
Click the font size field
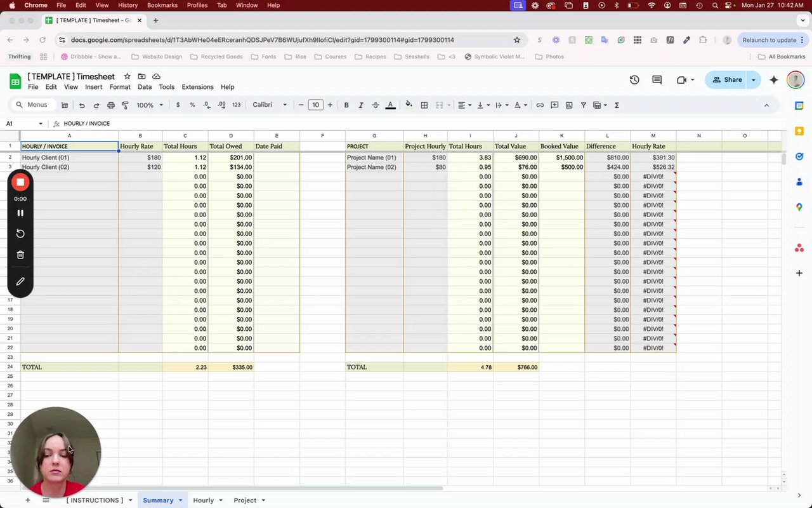[315, 105]
